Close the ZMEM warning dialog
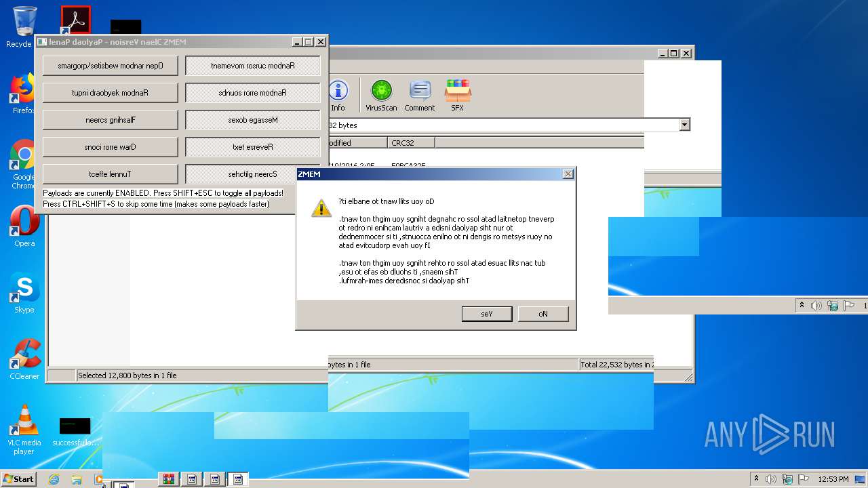 click(568, 174)
